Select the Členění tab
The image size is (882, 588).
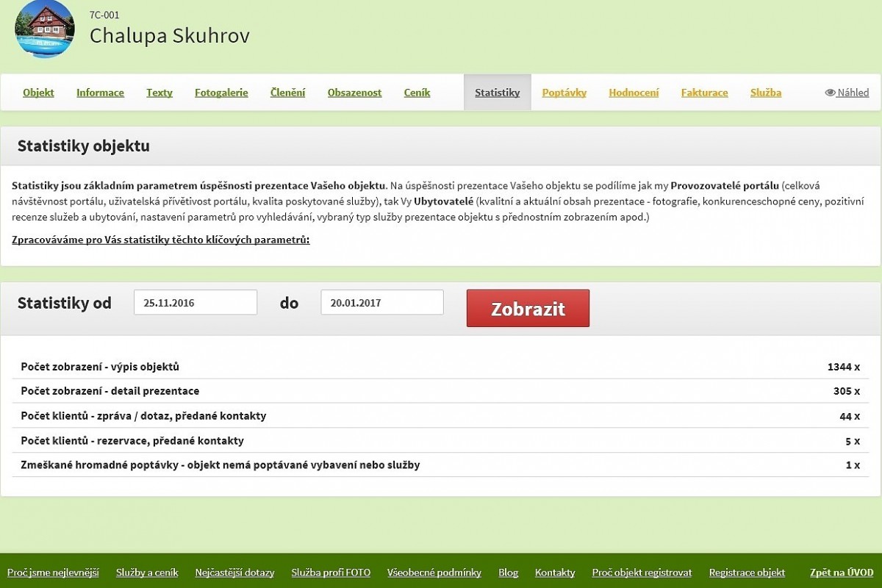(287, 93)
